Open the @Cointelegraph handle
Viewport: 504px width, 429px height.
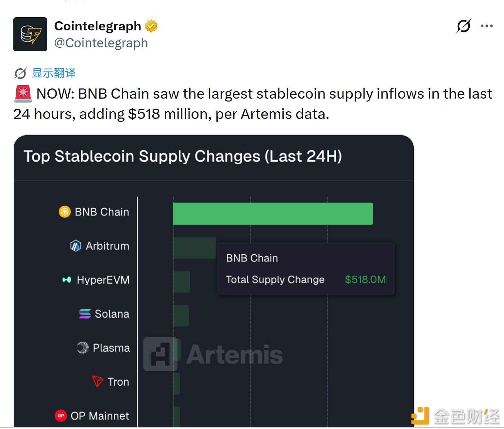pyautogui.click(x=101, y=43)
